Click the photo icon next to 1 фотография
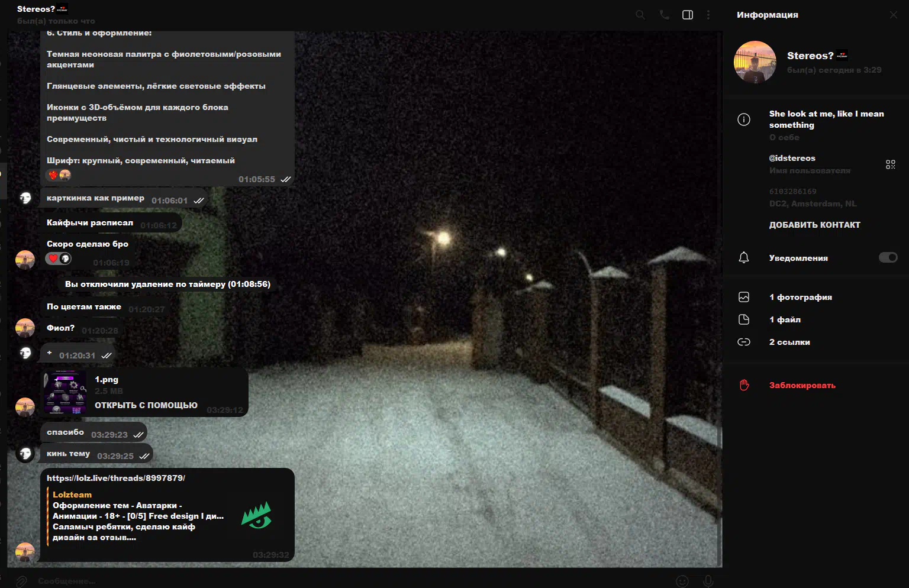 (744, 297)
